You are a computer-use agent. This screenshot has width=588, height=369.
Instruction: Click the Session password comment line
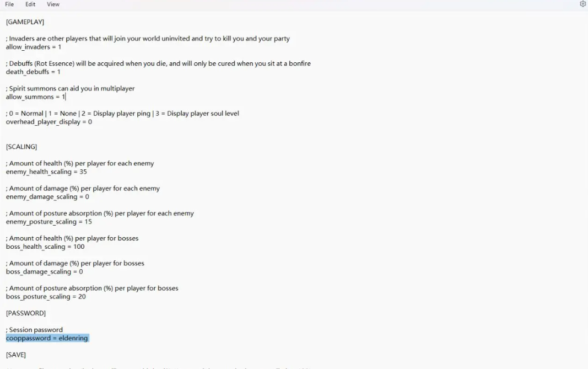pos(34,330)
